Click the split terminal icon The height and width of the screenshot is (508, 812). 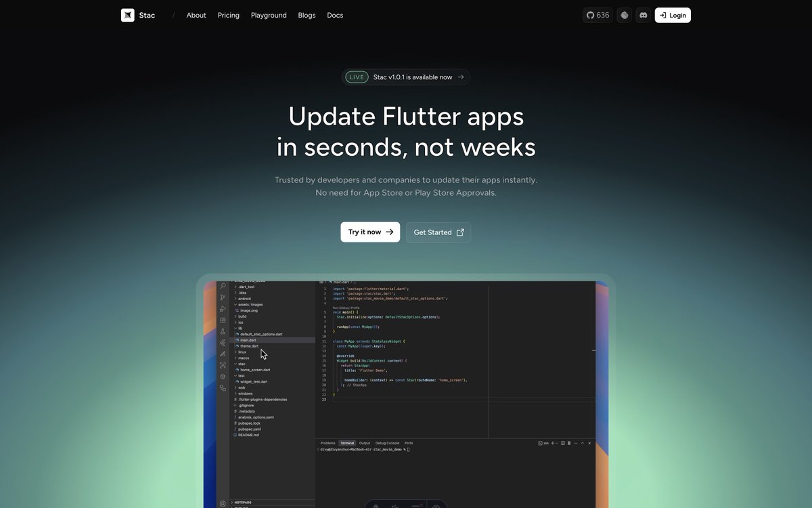(x=563, y=443)
